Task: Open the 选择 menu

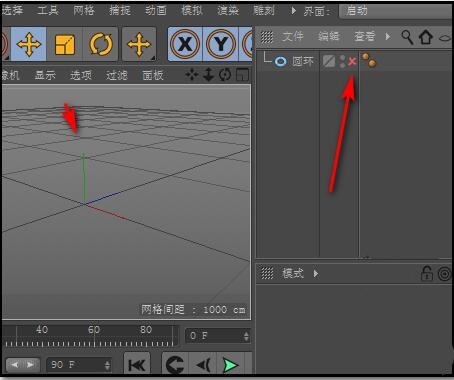Action: pos(12,11)
